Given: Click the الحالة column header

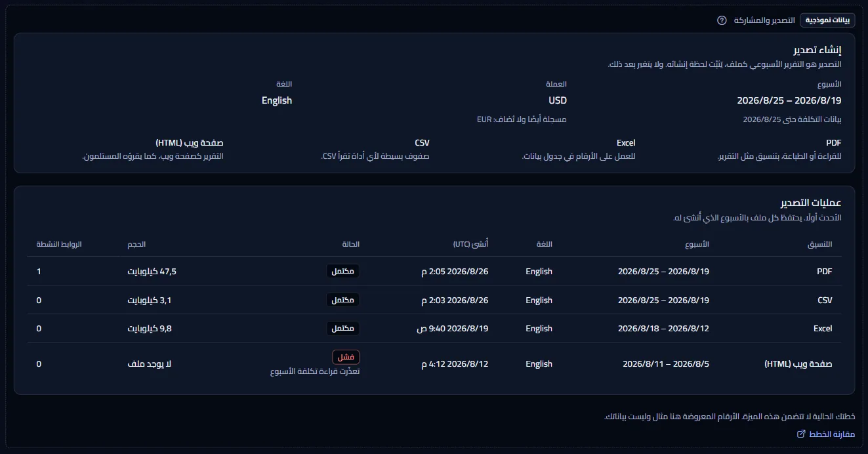Looking at the screenshot, I should click(x=351, y=244).
